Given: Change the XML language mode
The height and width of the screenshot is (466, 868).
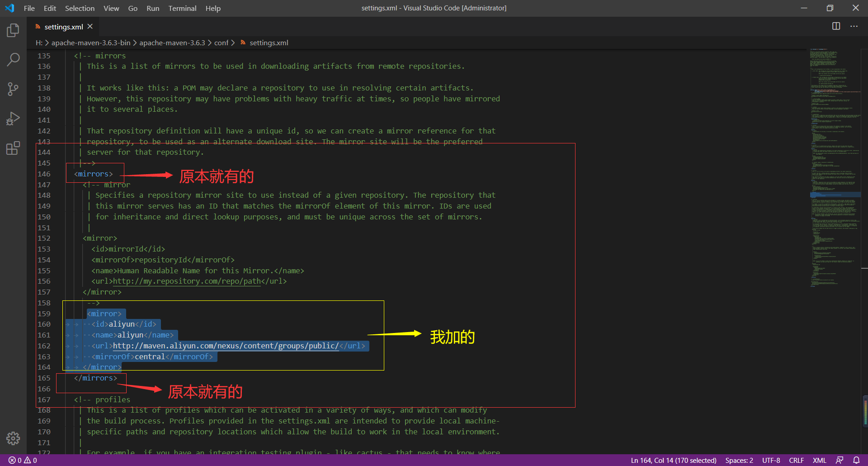Looking at the screenshot, I should point(819,460).
